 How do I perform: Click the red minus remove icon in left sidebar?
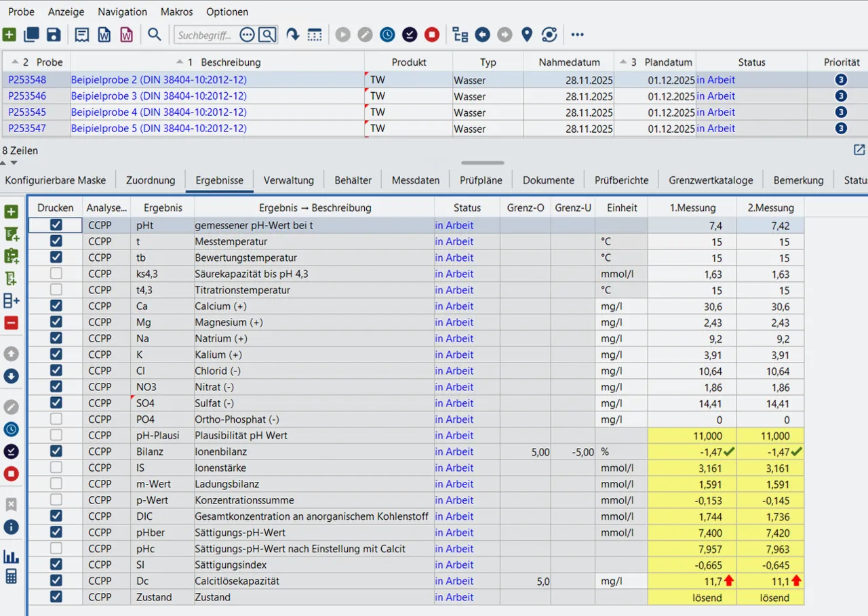click(11, 323)
